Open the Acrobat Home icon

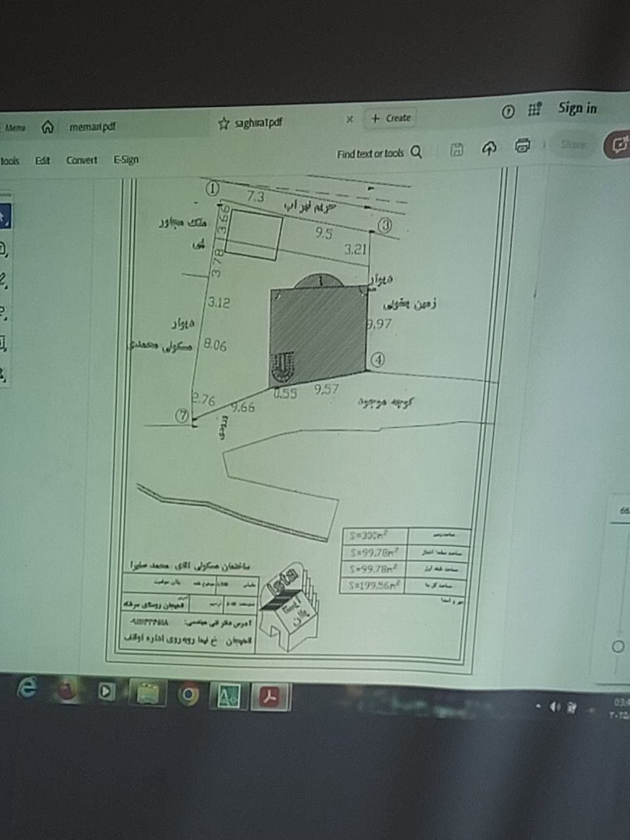(48, 127)
